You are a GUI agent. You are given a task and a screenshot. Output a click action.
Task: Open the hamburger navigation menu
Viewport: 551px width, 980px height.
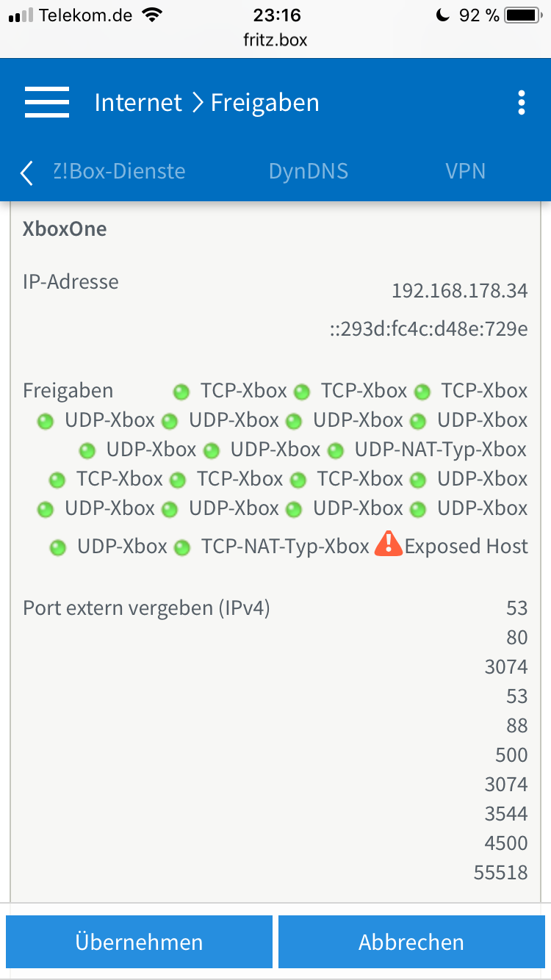coord(47,102)
